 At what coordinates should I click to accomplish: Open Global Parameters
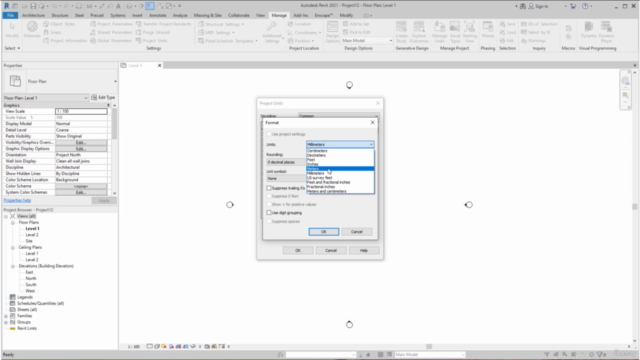pos(111,40)
